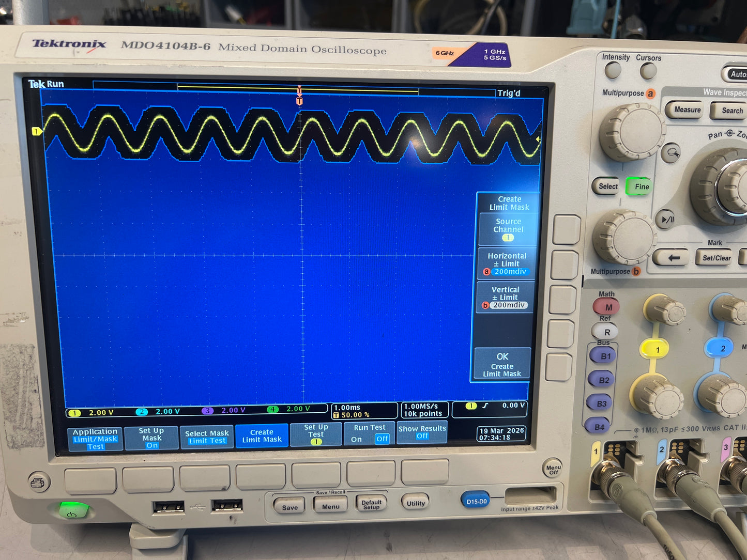747x560 pixels.
Task: Click the Trig'd status indicator
Action: tap(508, 94)
